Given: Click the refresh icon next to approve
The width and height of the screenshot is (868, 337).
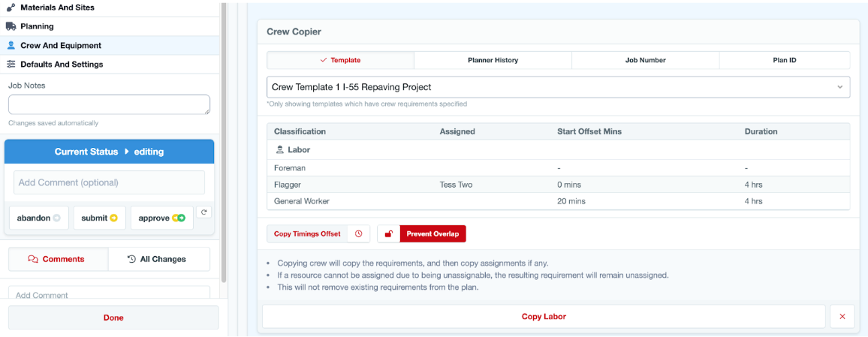Looking at the screenshot, I should pos(203,213).
